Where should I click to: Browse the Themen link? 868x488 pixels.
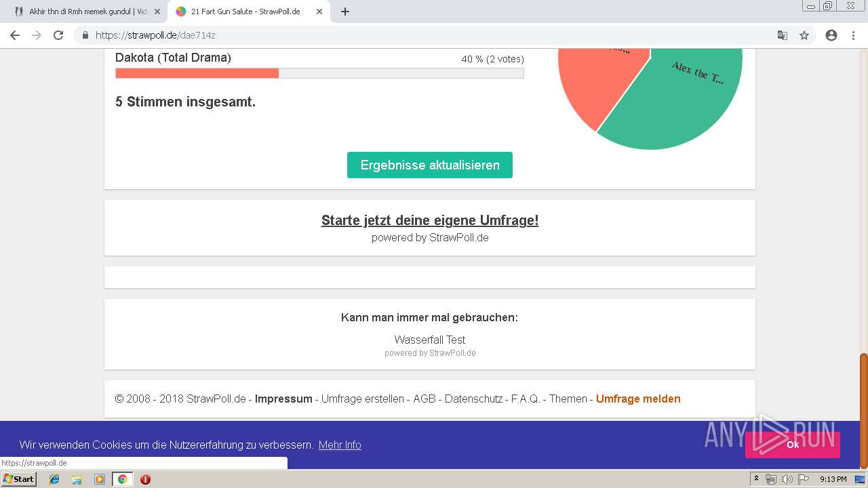click(568, 399)
